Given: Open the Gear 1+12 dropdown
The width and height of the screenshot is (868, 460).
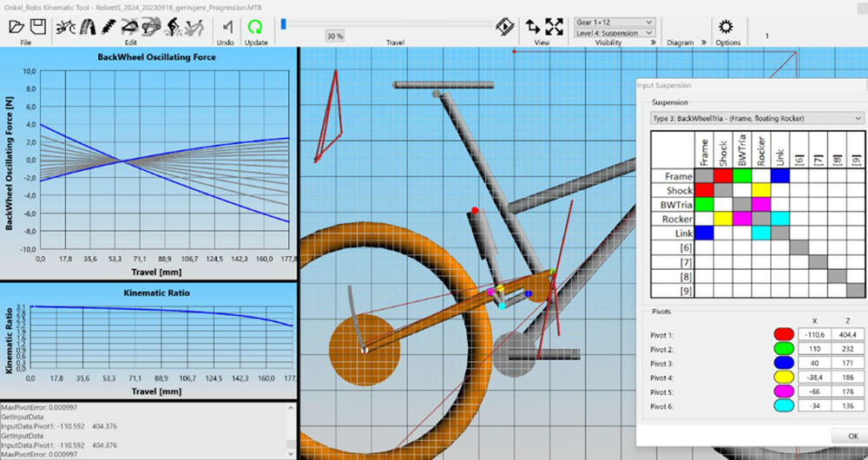Looking at the screenshot, I should (615, 21).
